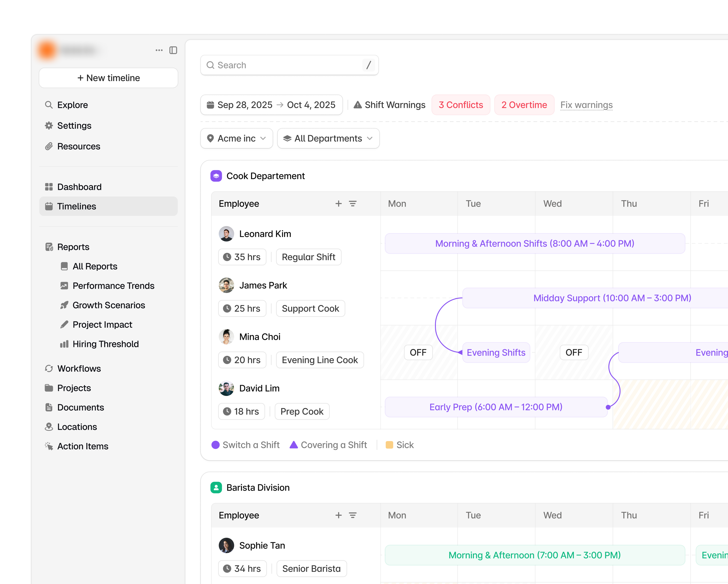The image size is (728, 584).
Task: Select Performance Trends under Reports
Action: click(113, 286)
